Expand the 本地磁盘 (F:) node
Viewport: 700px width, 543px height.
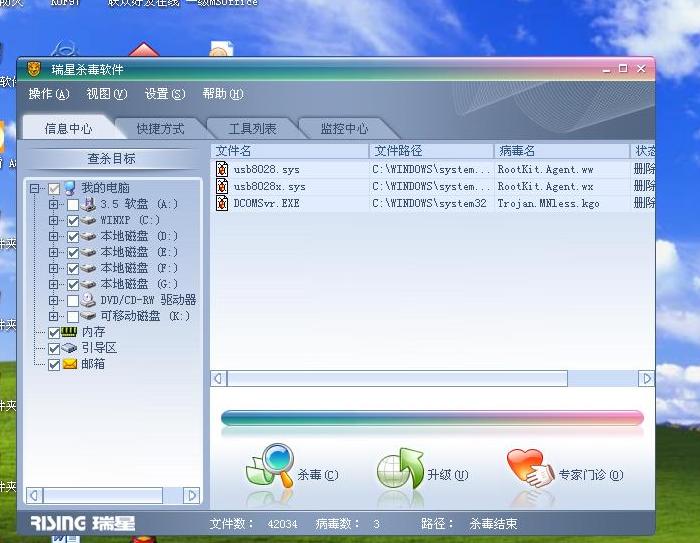53,269
